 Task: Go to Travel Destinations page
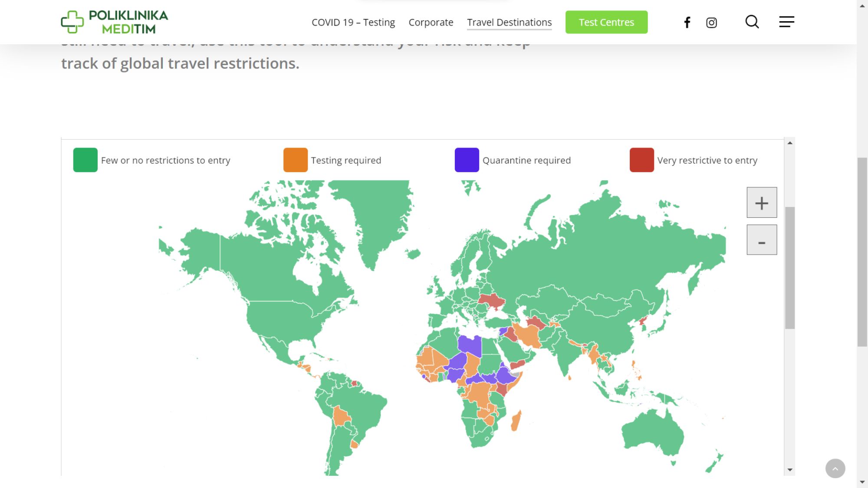coord(509,23)
